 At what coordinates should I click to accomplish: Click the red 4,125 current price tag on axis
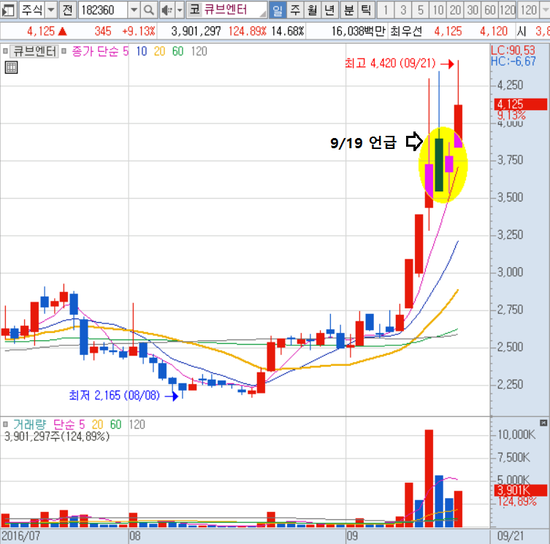point(521,104)
